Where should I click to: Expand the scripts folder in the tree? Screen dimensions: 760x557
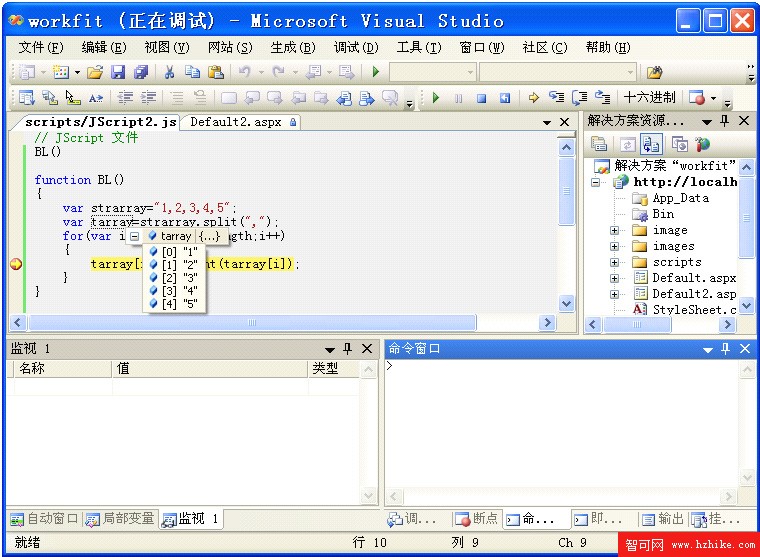(615, 262)
